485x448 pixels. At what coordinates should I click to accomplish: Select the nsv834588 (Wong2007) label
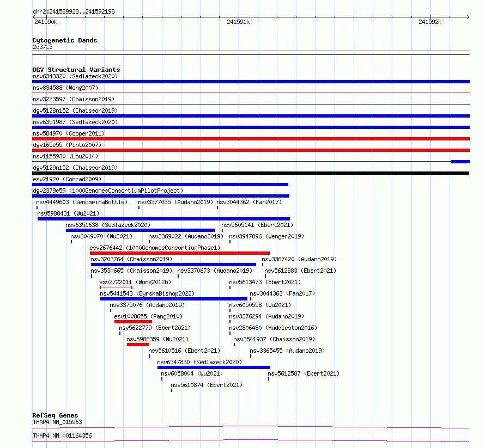click(x=65, y=88)
